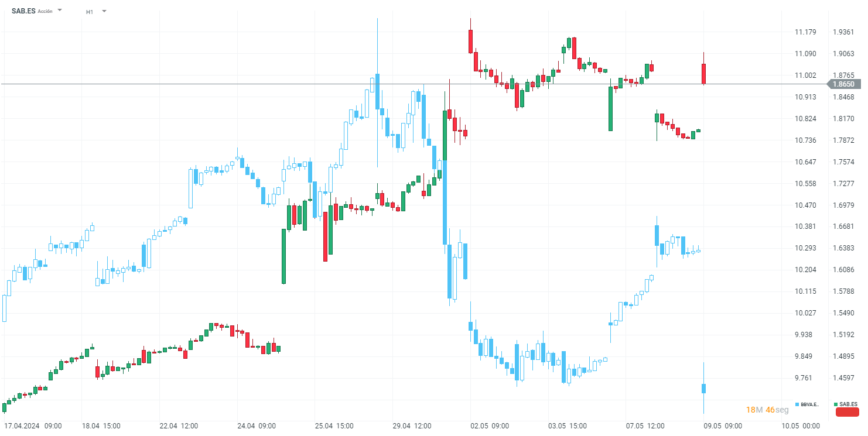Click the candle countdown timer showing 18M 46seg
The width and height of the screenshot is (868, 436).
coord(767,410)
